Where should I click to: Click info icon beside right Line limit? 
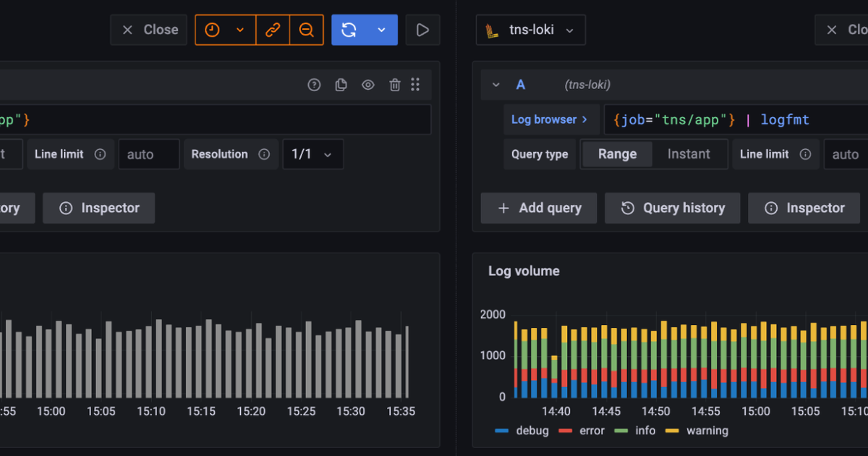(x=805, y=154)
